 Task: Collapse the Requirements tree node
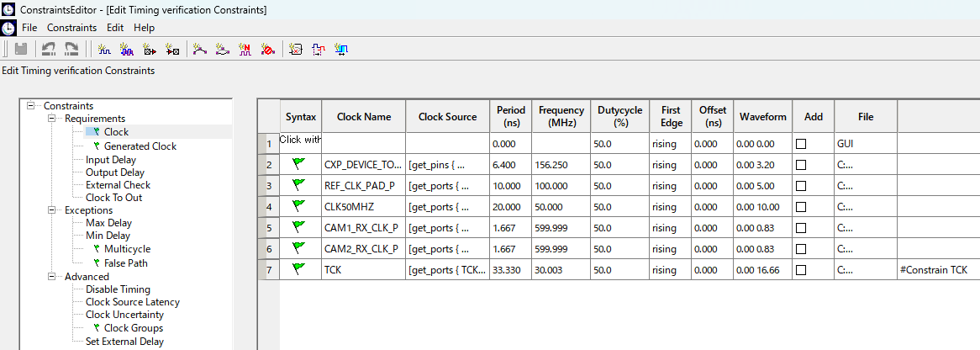tap(53, 119)
